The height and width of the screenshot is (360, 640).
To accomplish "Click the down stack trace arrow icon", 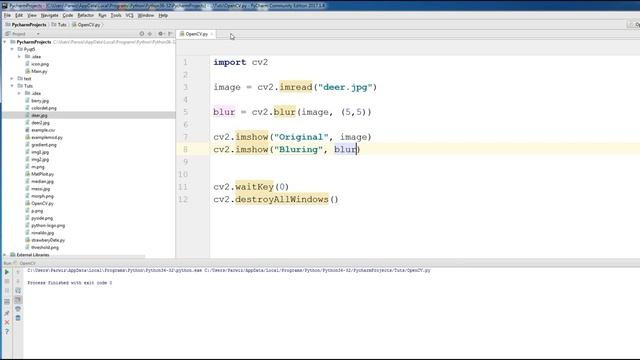I will point(18,281).
